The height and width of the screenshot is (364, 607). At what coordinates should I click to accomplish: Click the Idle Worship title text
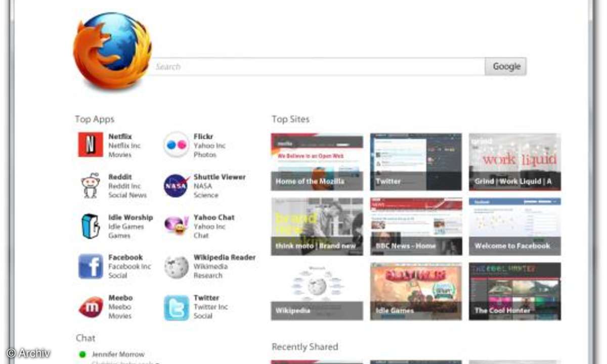coord(131,217)
